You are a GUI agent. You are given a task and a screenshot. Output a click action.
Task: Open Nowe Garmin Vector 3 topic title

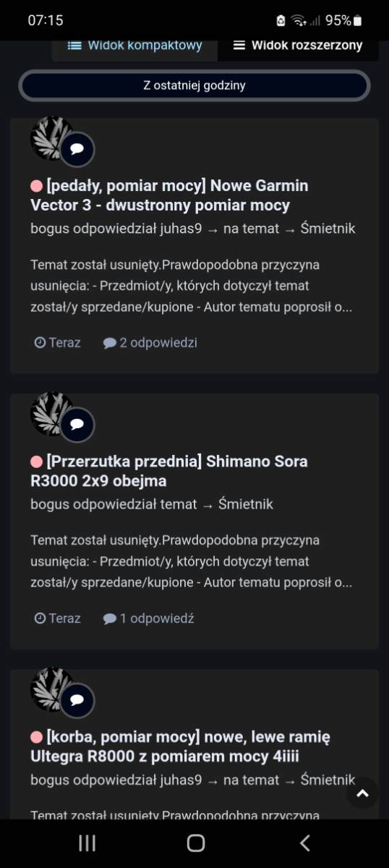[x=169, y=195]
